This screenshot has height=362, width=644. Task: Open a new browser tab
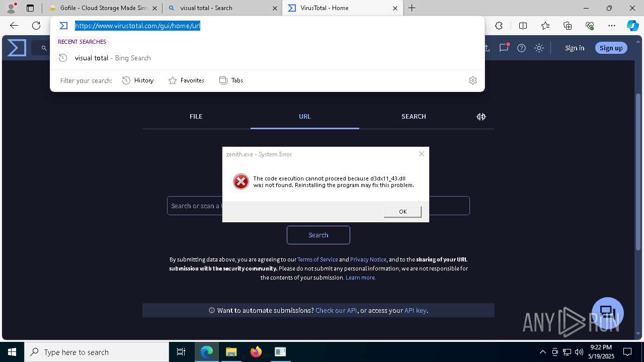[x=412, y=8]
